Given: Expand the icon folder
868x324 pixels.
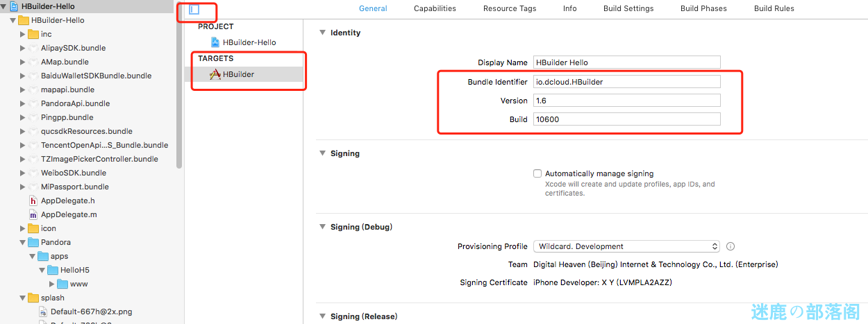Looking at the screenshot, I should [x=22, y=228].
